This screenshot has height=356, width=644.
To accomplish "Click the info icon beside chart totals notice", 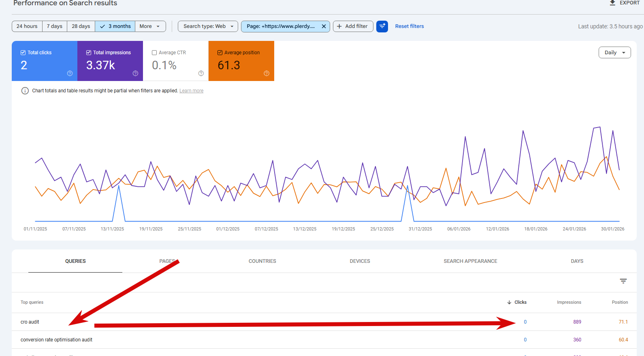I will click(25, 91).
